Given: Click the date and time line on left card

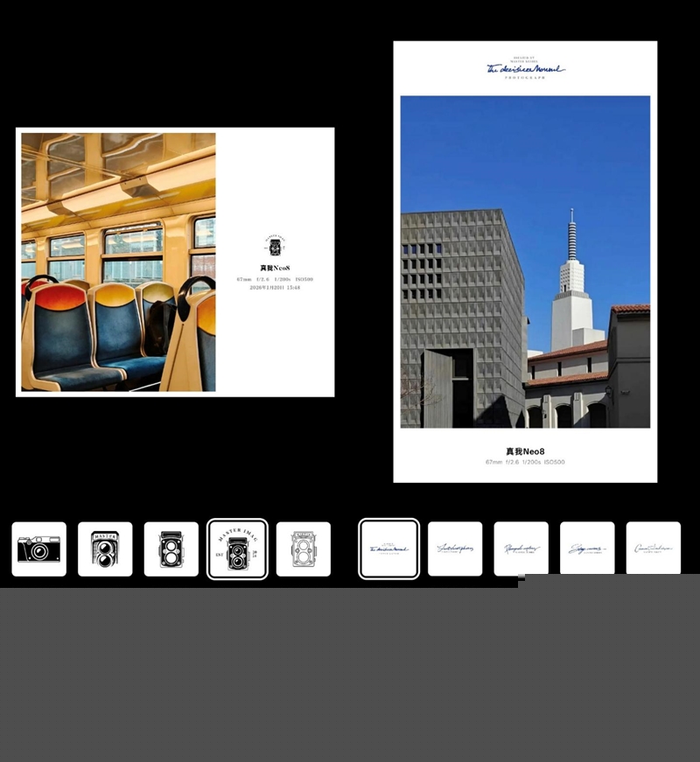Looking at the screenshot, I should pos(275,288).
